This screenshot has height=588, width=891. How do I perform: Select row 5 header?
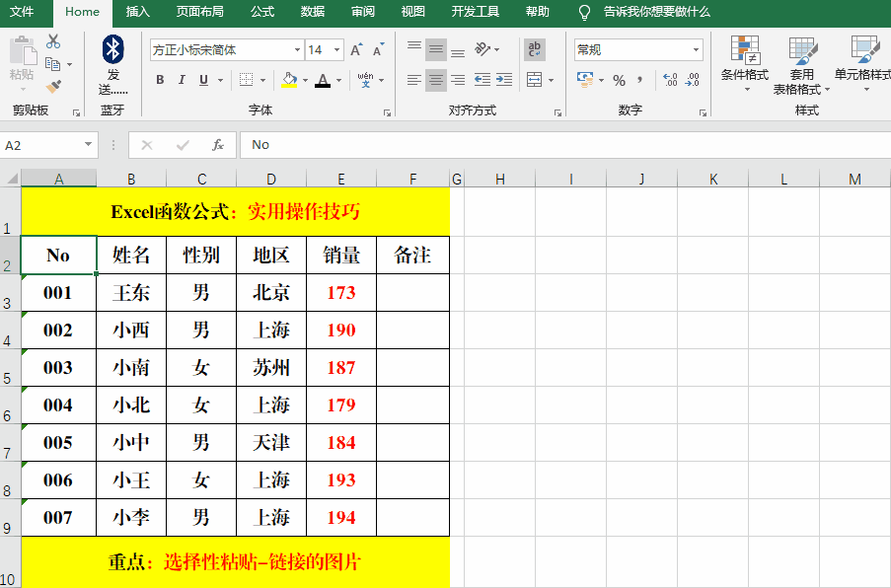tap(10, 368)
